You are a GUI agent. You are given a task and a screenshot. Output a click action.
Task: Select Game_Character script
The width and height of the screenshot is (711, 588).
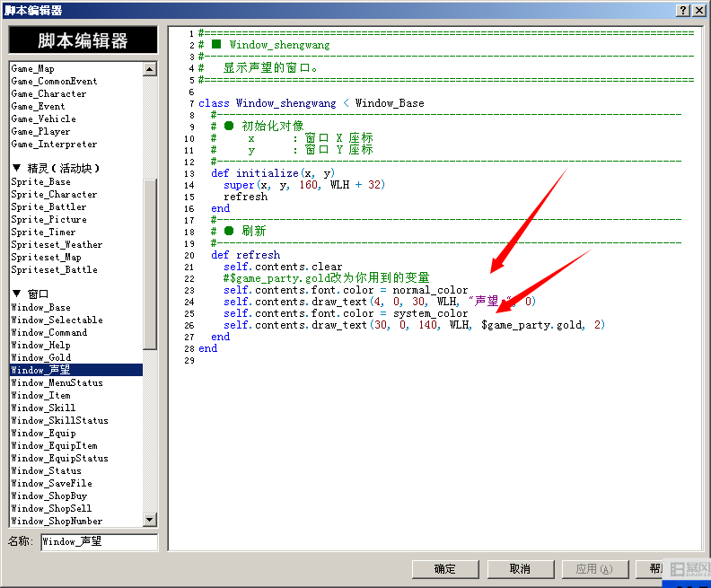[x=48, y=94]
